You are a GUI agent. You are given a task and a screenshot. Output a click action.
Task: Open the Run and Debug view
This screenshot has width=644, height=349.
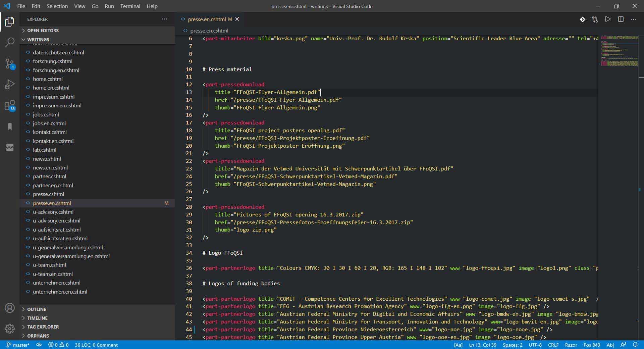pos(10,85)
